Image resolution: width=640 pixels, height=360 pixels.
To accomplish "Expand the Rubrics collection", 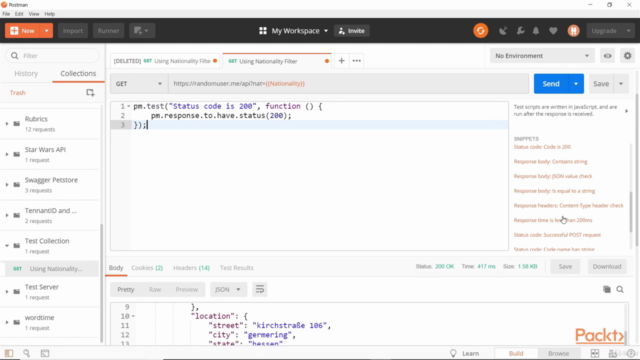I will [x=7, y=124].
